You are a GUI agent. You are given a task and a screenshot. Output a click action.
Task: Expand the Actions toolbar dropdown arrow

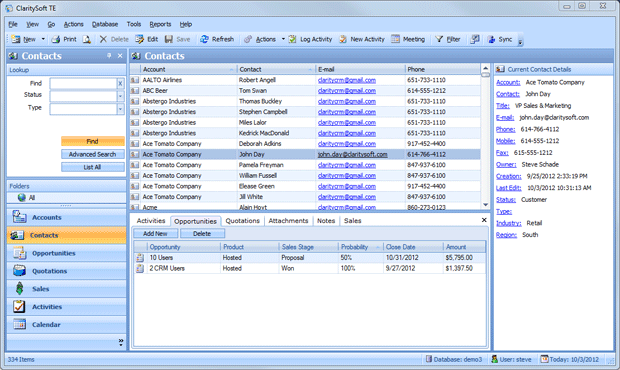[283, 39]
